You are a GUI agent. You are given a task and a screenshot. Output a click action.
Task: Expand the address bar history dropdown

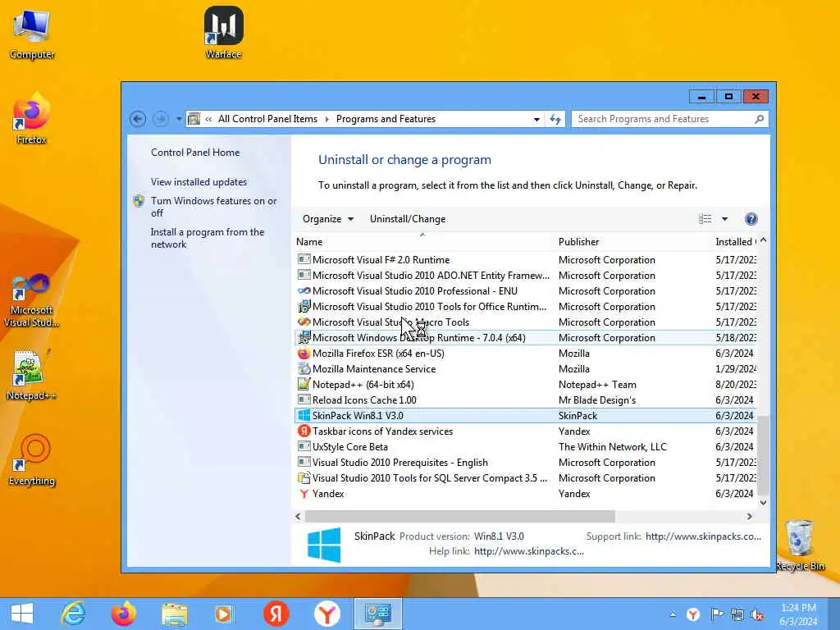[536, 120]
